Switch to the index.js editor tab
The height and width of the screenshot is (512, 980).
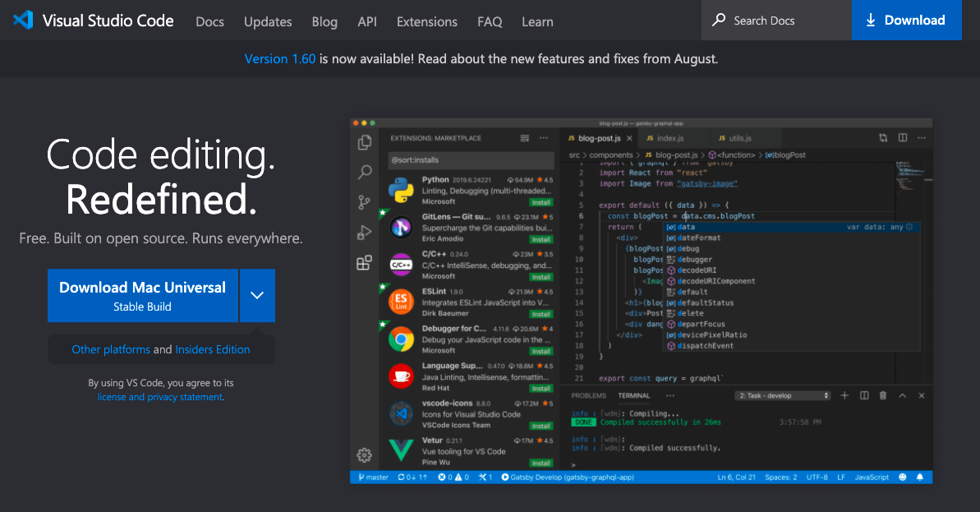click(669, 138)
